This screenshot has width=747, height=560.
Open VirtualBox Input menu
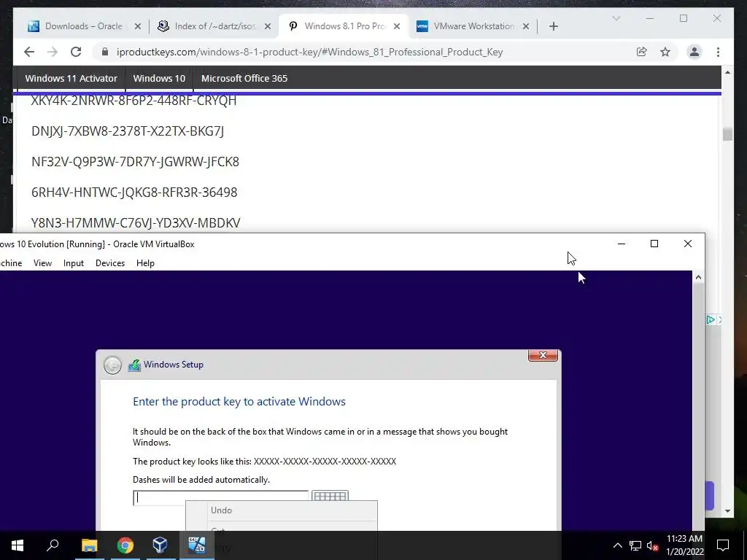74,262
